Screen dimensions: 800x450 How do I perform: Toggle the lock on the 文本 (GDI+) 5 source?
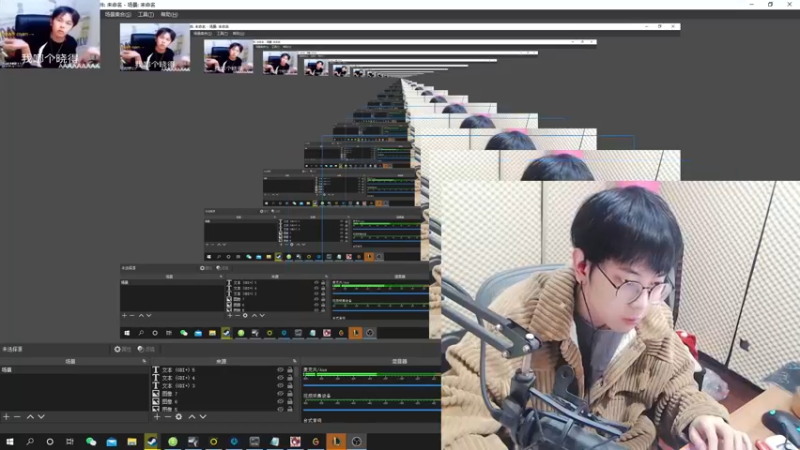(290, 370)
